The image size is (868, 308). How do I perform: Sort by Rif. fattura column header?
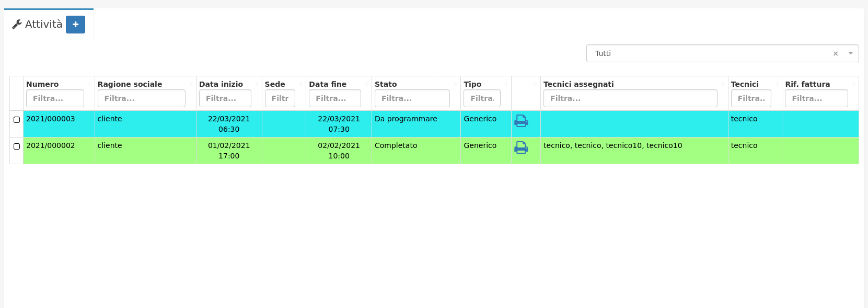coord(807,84)
